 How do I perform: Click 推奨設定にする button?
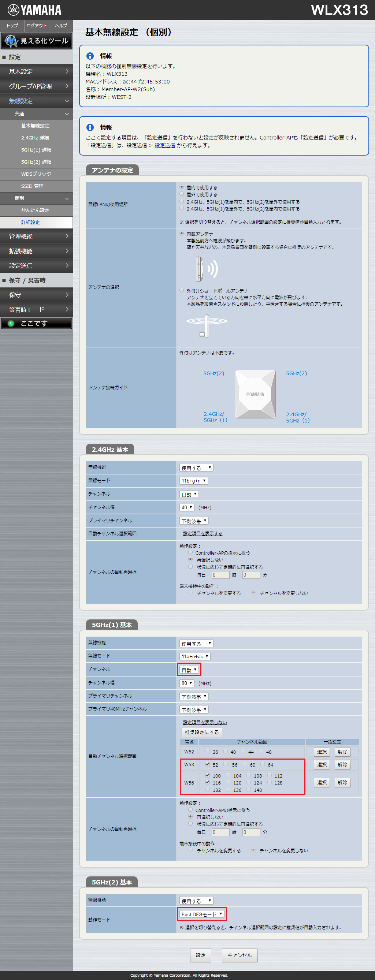pyautogui.click(x=202, y=732)
